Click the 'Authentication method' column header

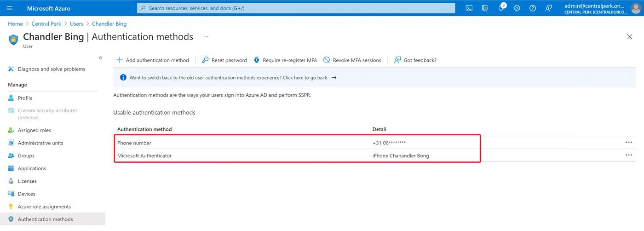click(144, 129)
